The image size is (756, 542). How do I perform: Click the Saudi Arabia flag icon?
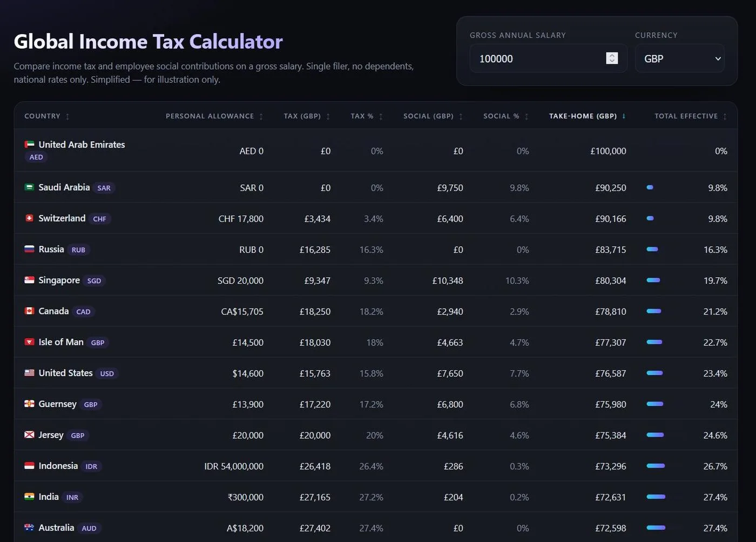click(x=29, y=188)
